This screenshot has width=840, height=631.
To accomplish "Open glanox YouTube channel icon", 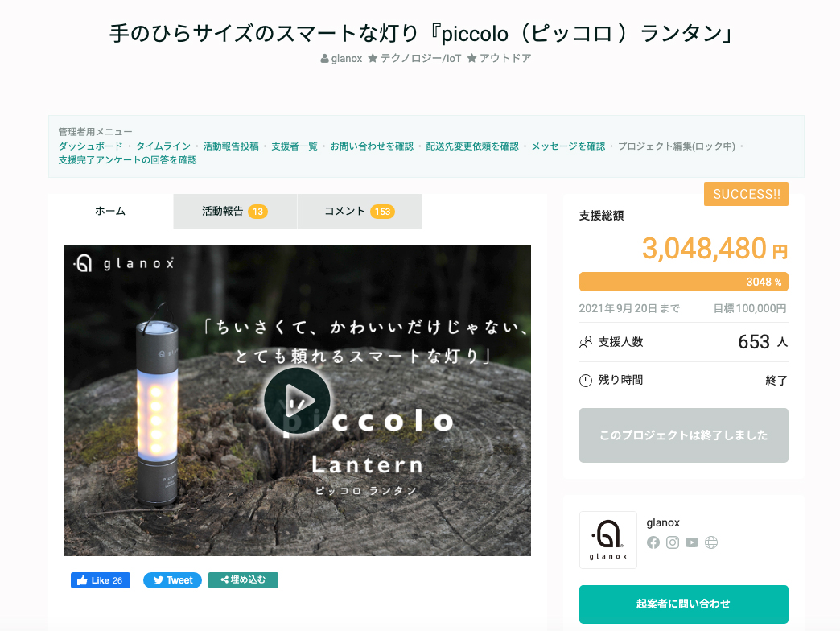I will [x=692, y=542].
